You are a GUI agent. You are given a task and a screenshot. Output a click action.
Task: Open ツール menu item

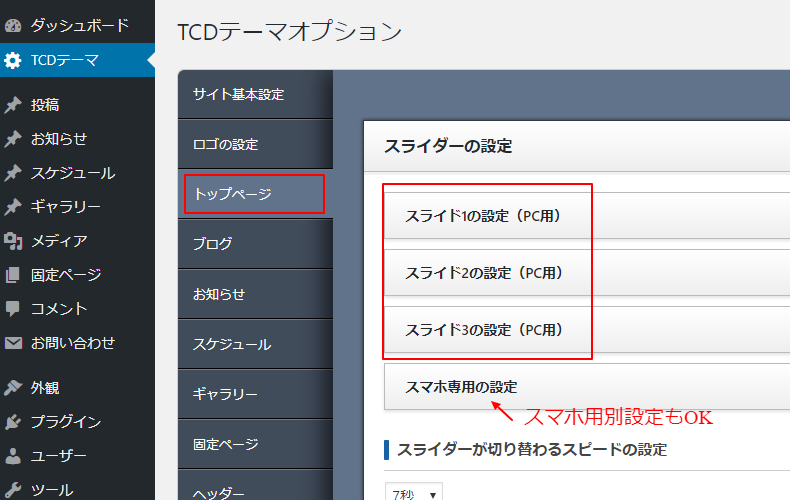[x=78, y=489]
